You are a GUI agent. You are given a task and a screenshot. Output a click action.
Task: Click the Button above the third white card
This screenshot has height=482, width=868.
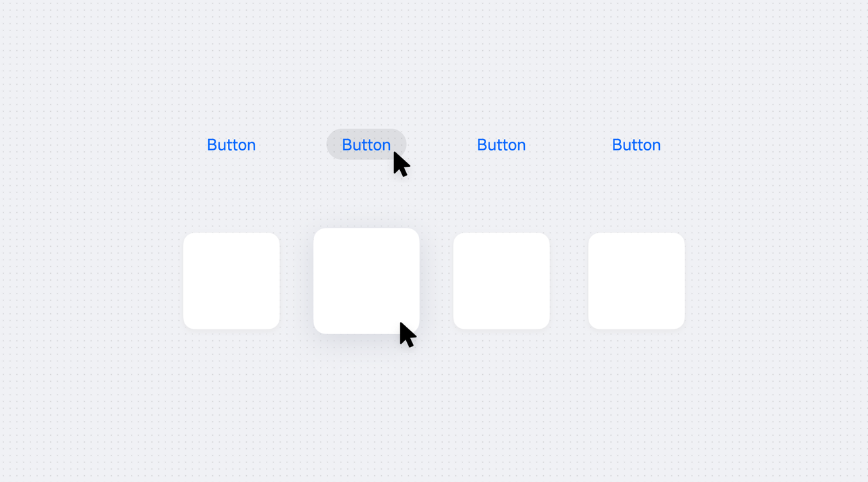[x=501, y=145]
